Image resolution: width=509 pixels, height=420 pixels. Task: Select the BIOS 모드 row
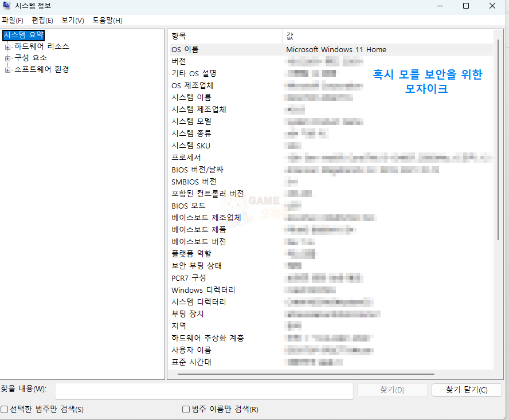pos(331,206)
